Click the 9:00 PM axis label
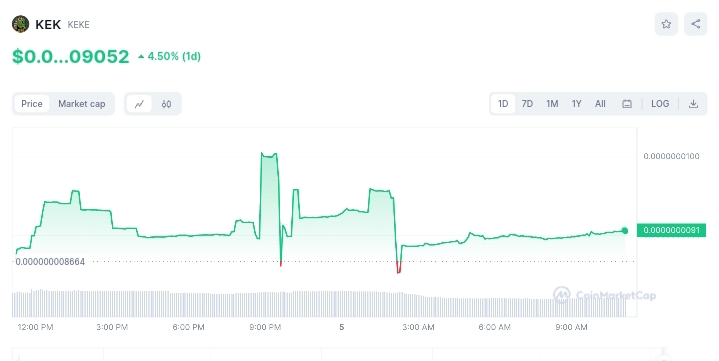Image resolution: width=719 pixels, height=361 pixels. pyautogui.click(x=265, y=328)
